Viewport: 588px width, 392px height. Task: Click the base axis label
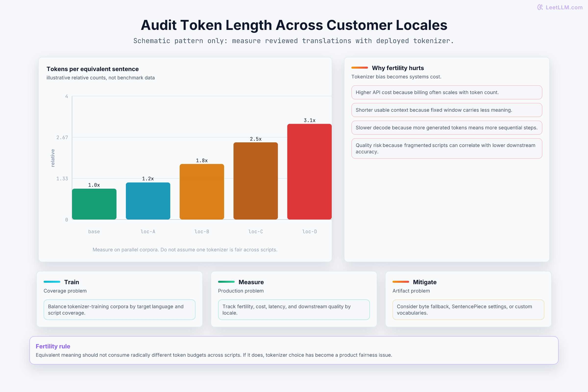(94, 232)
